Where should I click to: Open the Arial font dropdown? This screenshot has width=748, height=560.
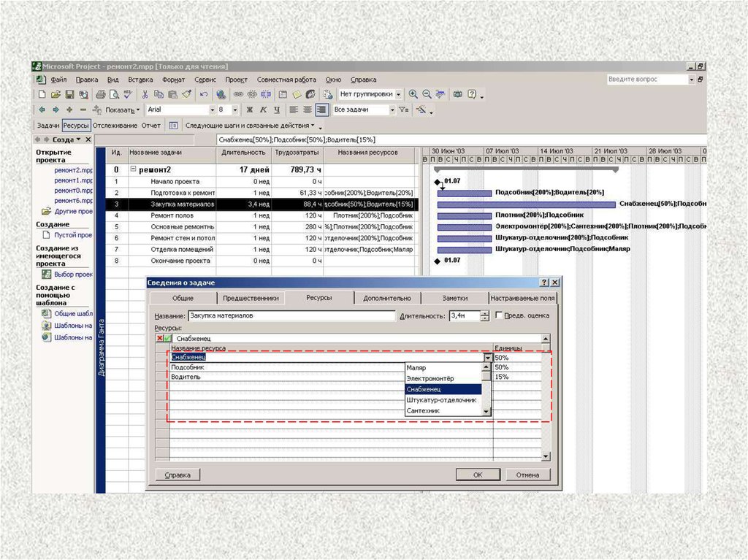point(213,110)
